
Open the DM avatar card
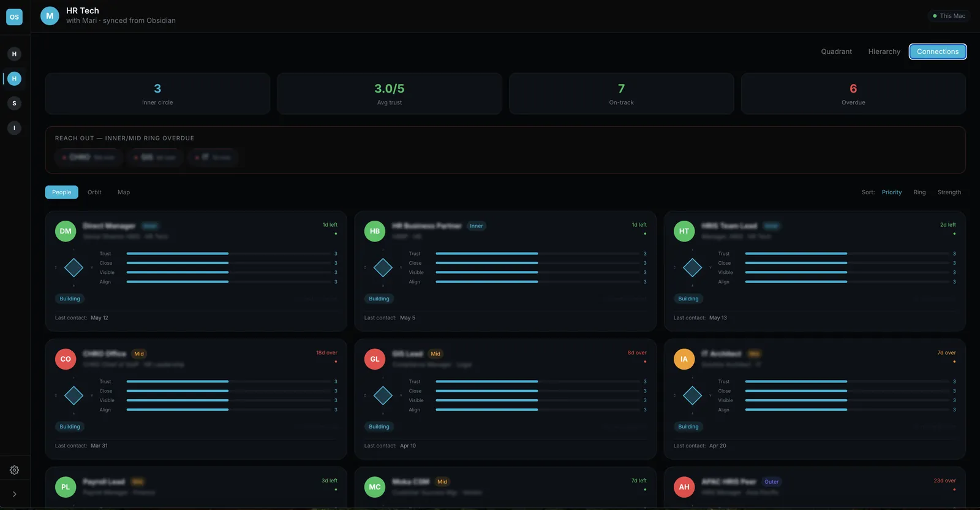click(x=66, y=231)
